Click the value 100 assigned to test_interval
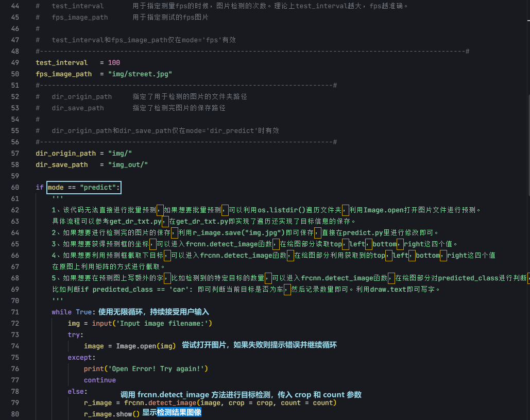The width and height of the screenshot is (530, 420). pos(113,62)
